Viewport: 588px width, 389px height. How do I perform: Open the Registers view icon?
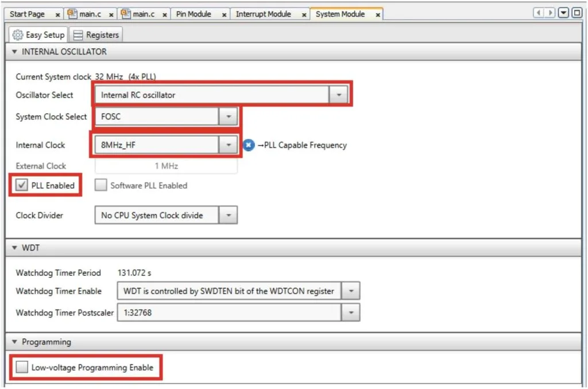78,34
